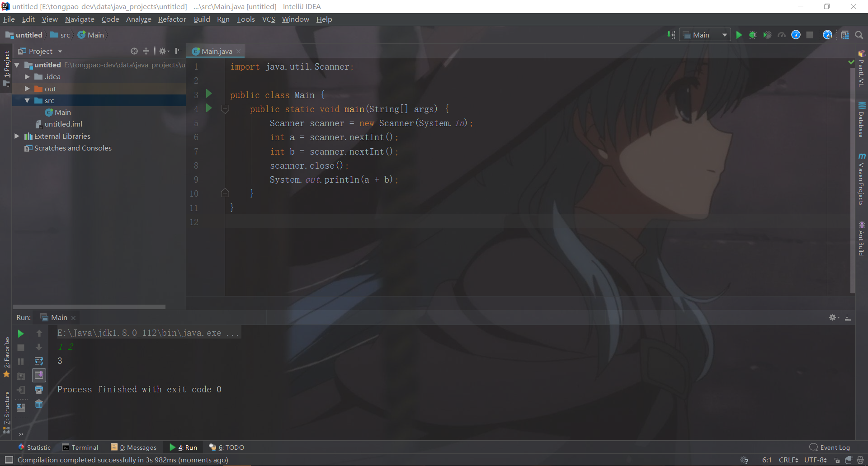The height and width of the screenshot is (466, 868).
Task: Click the Project Structure icon in the toolbar
Action: point(845,35)
